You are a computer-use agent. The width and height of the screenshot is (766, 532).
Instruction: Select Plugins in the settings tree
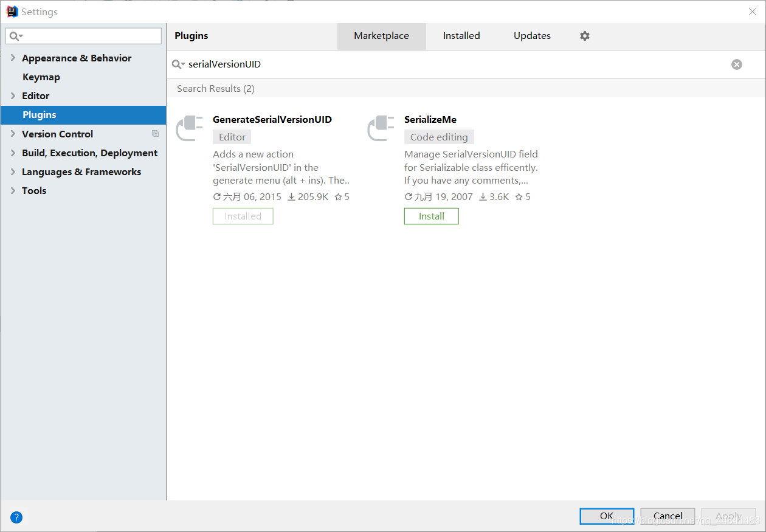pos(83,115)
